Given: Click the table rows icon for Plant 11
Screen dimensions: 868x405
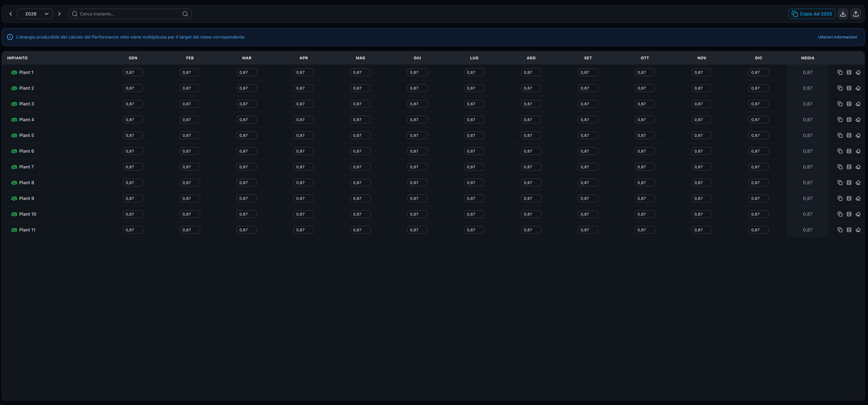Looking at the screenshot, I should [849, 230].
